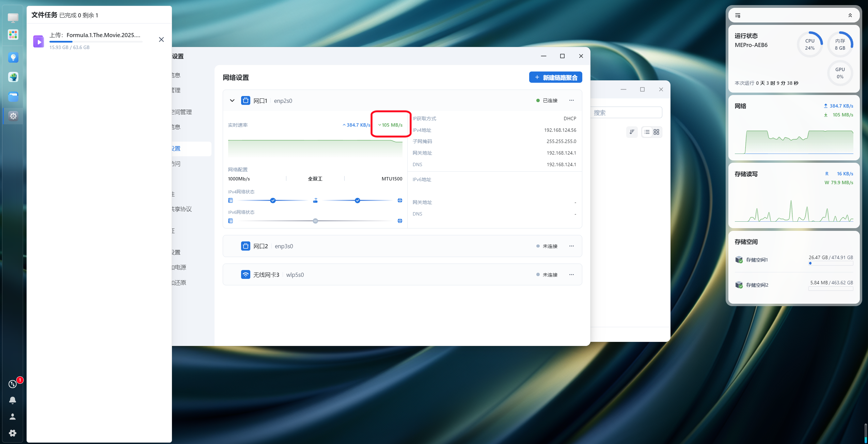868x444 pixels.
Task: Open the notifications bell icon
Action: [x=13, y=400]
